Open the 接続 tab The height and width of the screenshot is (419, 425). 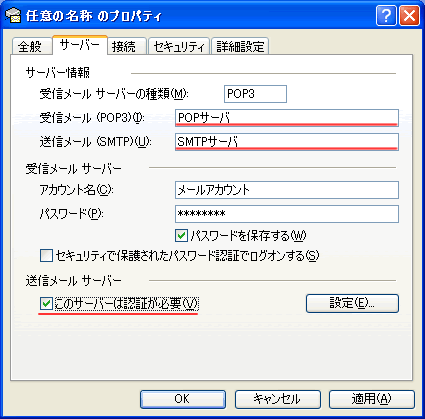click(x=124, y=46)
